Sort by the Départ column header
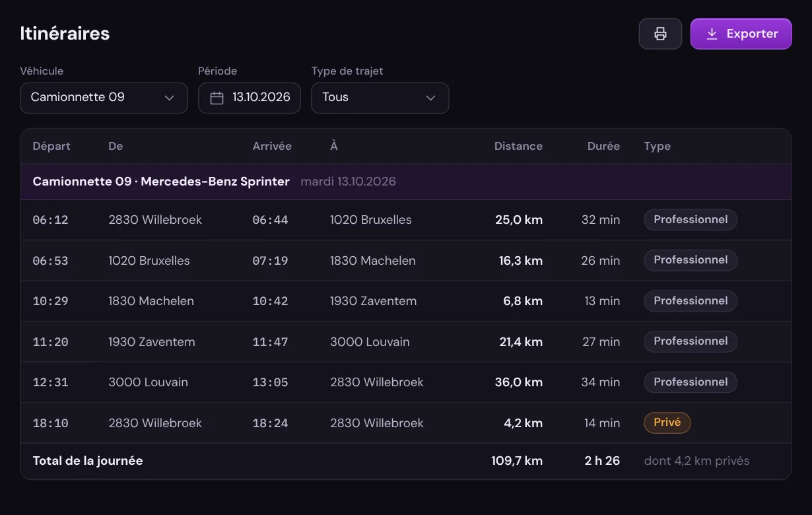The height and width of the screenshot is (515, 812). pos(51,146)
